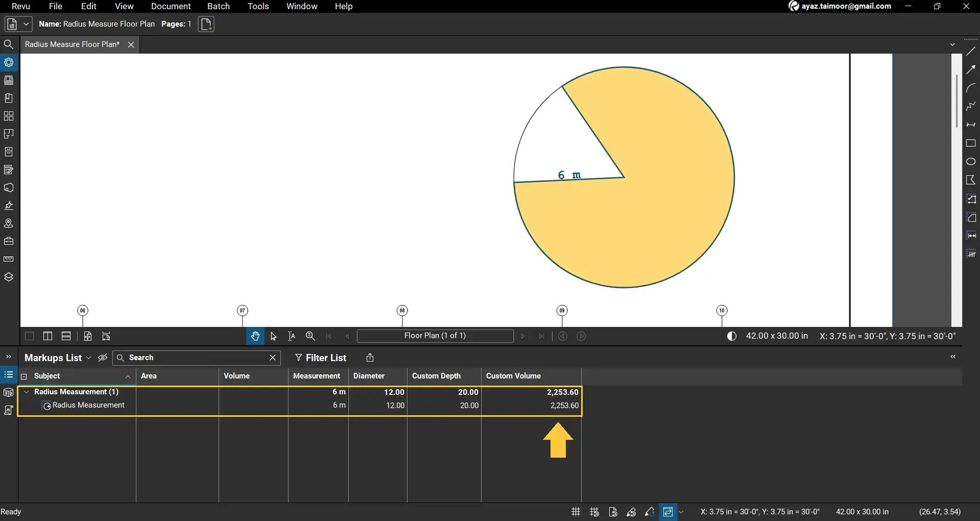Viewport: 980px width, 521px height.
Task: Toggle markup visibility with eye icon
Action: pos(102,358)
